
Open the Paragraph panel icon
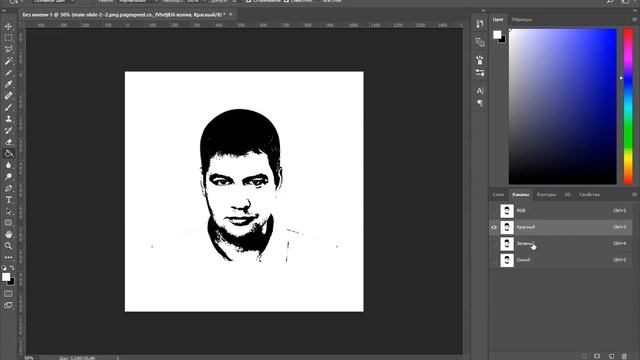[480, 103]
